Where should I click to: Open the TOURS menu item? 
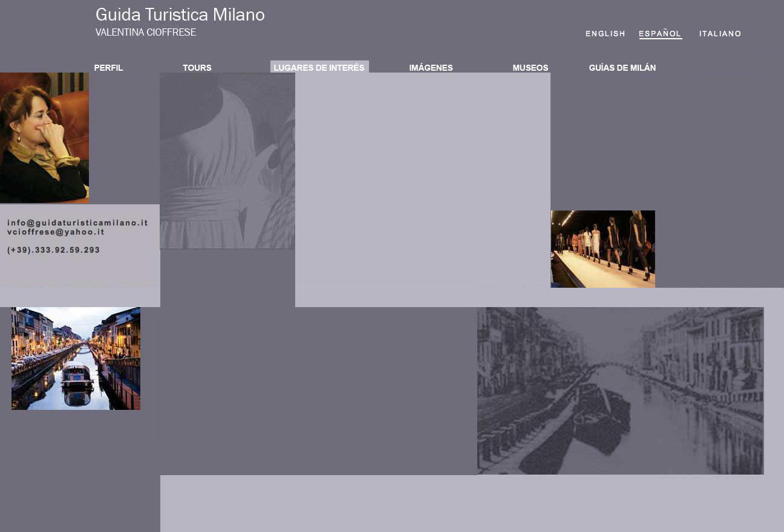coord(197,68)
